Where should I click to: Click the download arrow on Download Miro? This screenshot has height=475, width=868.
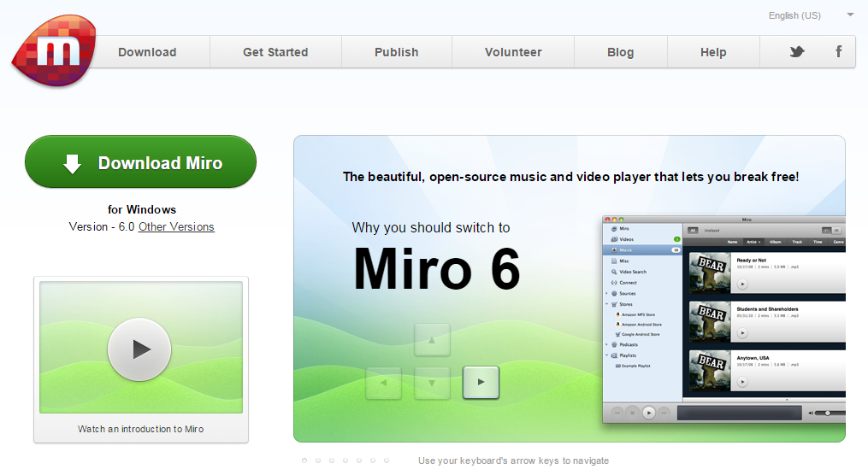click(x=72, y=164)
